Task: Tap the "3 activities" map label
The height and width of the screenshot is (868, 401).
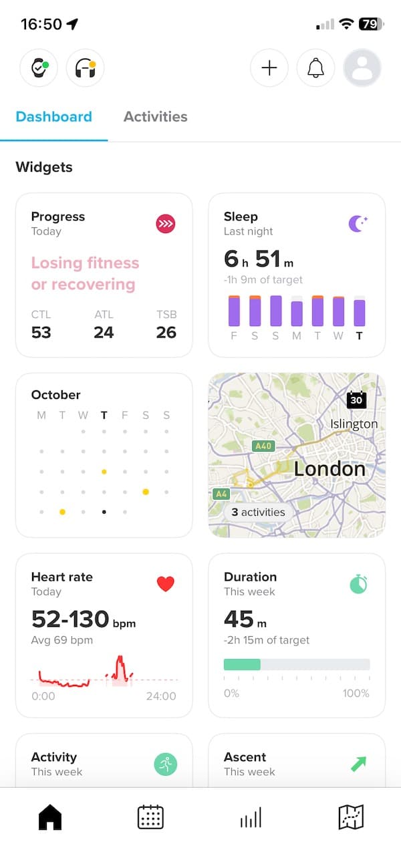Action: coord(258,513)
